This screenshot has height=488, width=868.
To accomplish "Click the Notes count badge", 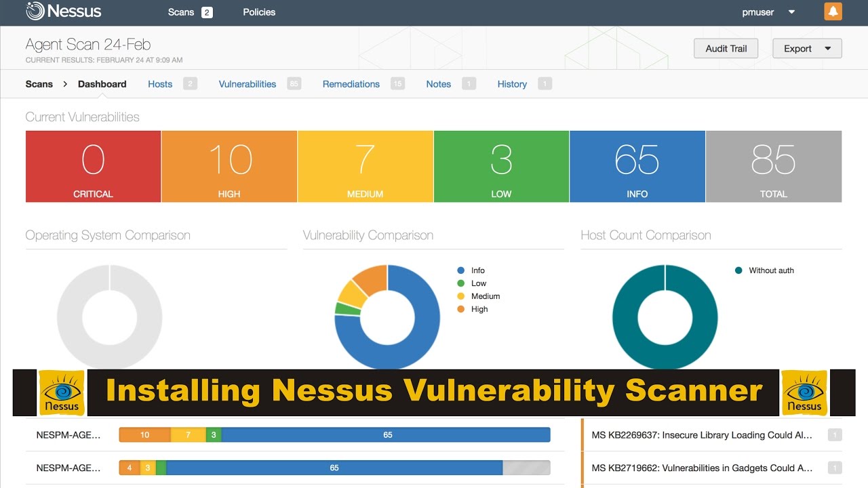I will (x=469, y=84).
